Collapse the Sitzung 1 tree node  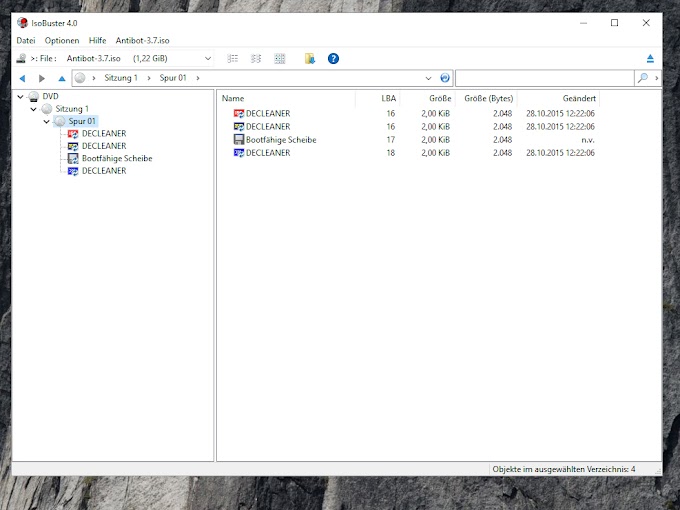click(33, 109)
